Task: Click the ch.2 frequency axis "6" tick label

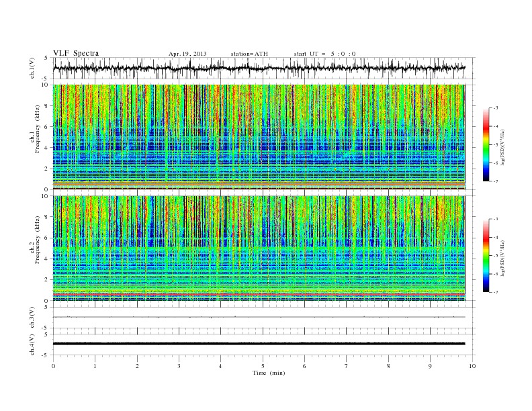Action: pyautogui.click(x=46, y=238)
